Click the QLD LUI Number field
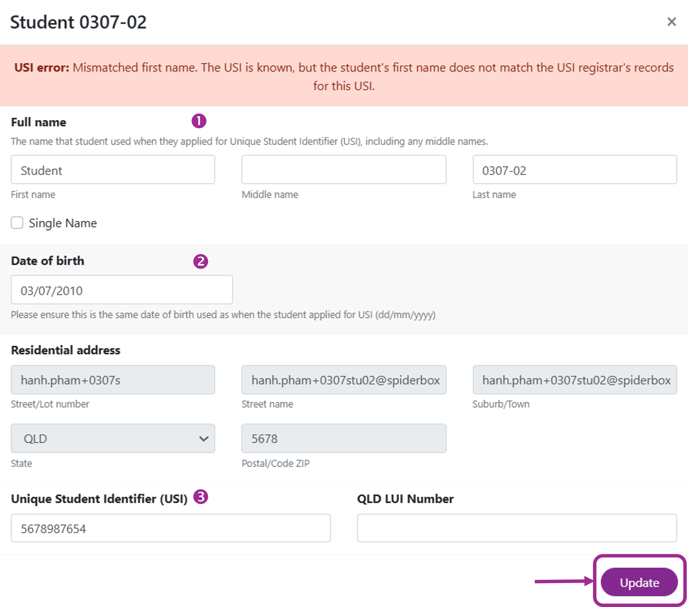The image size is (688, 607). click(517, 528)
